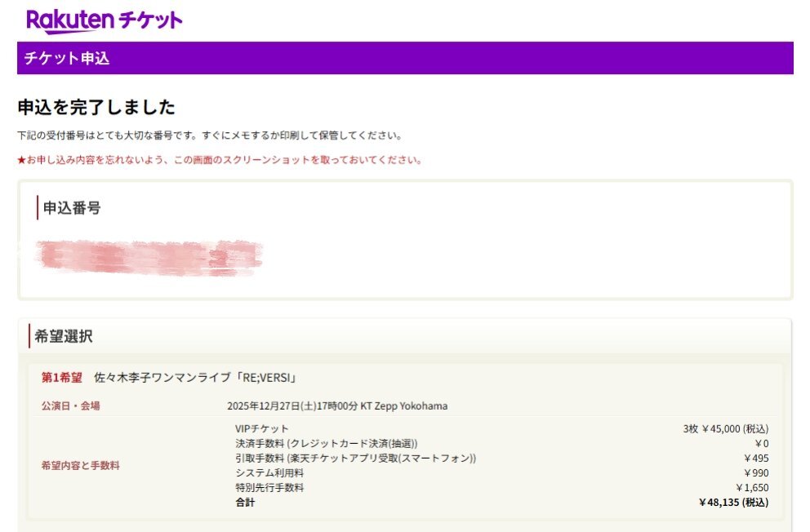Image resolution: width=810 pixels, height=532 pixels.
Task: Select the VIPチケット row label
Action: click(262, 429)
